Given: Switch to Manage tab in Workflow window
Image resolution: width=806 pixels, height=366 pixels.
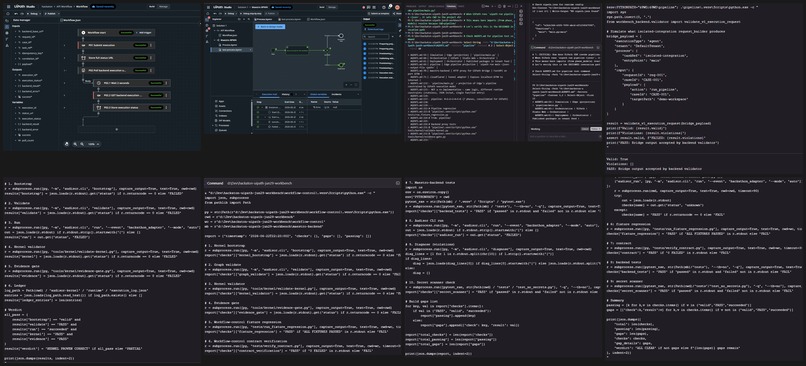Looking at the screenshot, I should click(x=163, y=7).
